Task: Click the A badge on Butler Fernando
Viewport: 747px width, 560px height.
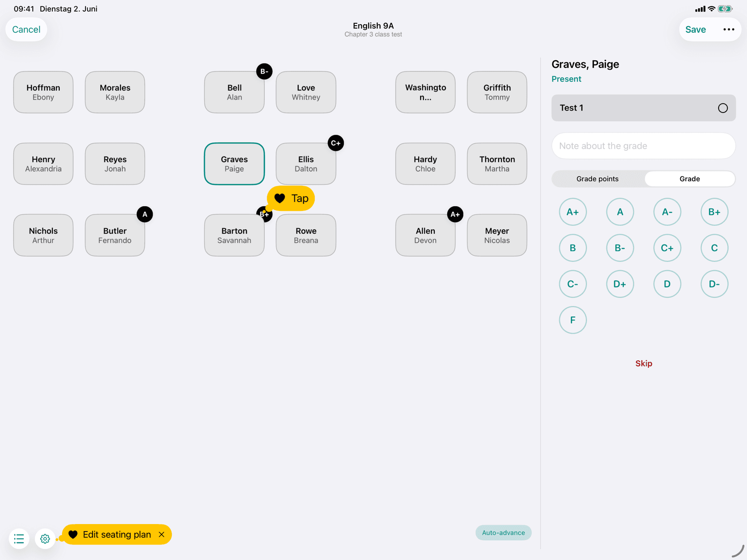Action: click(x=145, y=214)
